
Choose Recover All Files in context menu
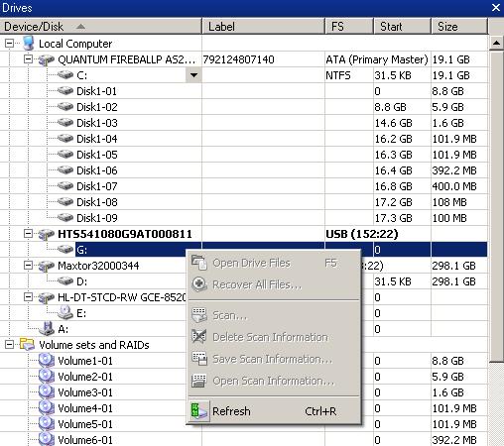pos(274,284)
